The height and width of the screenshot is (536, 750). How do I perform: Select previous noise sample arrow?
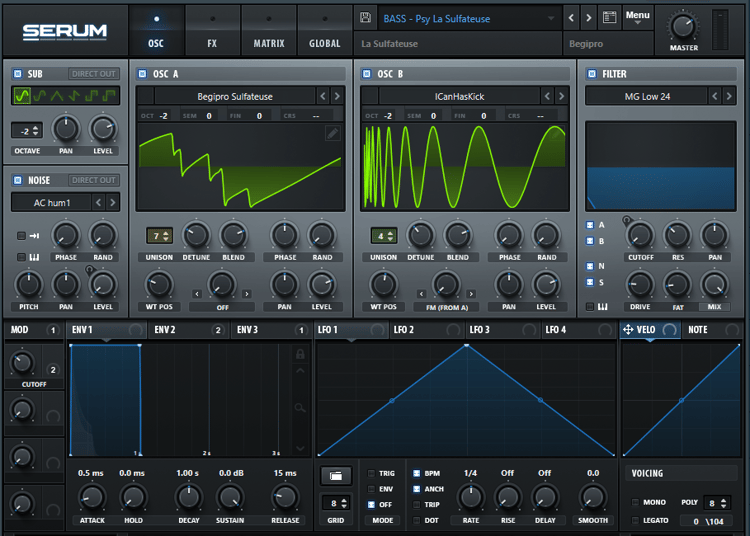tap(99, 202)
